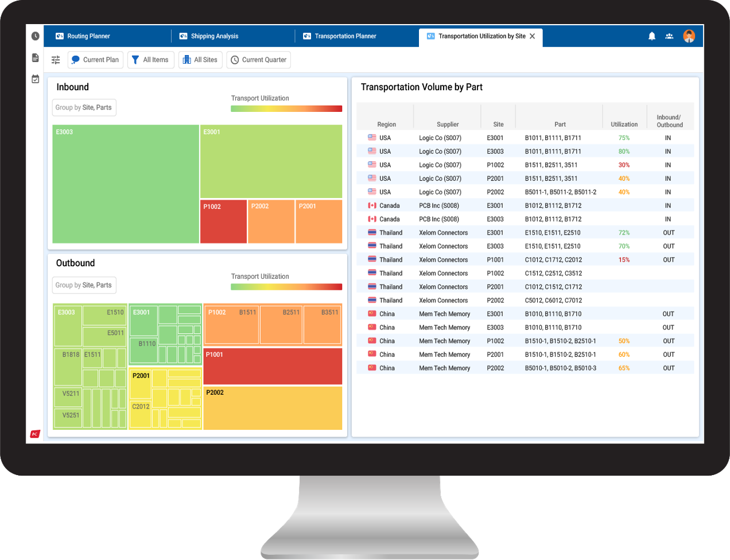
Task: Open the calendar icon in the left sidebar
Action: point(35,79)
